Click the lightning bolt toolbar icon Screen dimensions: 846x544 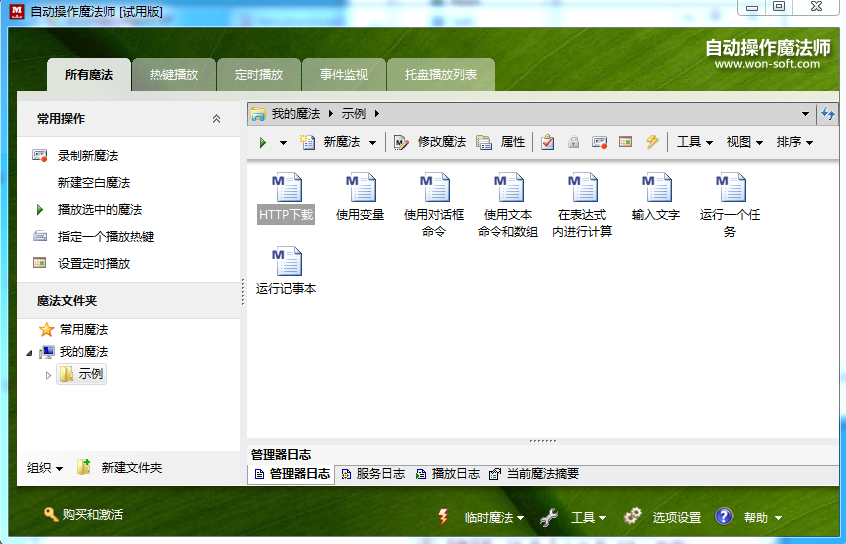[x=652, y=142]
